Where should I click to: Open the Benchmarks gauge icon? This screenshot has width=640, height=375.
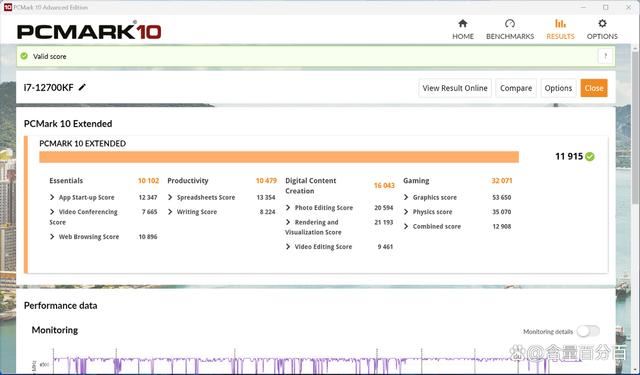pyautogui.click(x=510, y=24)
